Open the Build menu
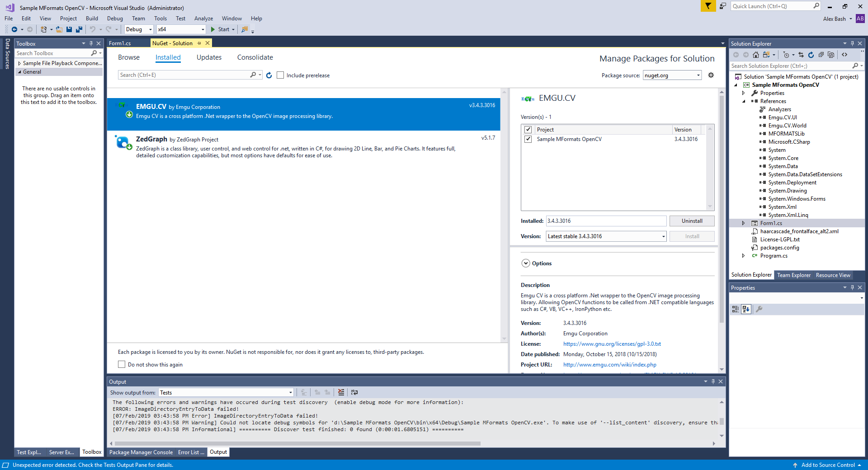This screenshot has width=868, height=470. (x=92, y=19)
